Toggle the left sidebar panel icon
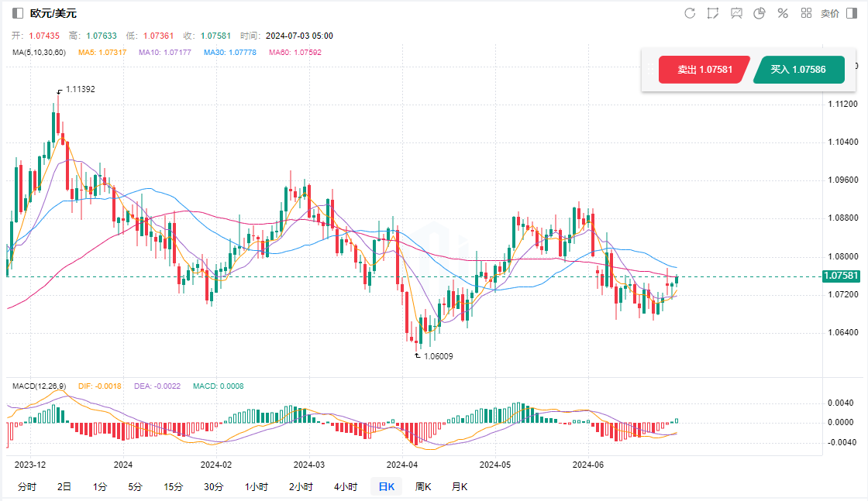 click(x=18, y=13)
